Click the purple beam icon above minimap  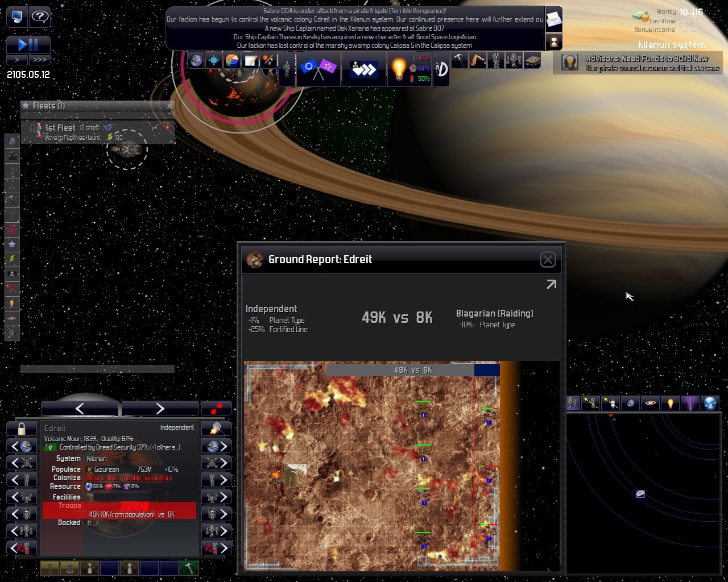click(x=690, y=403)
